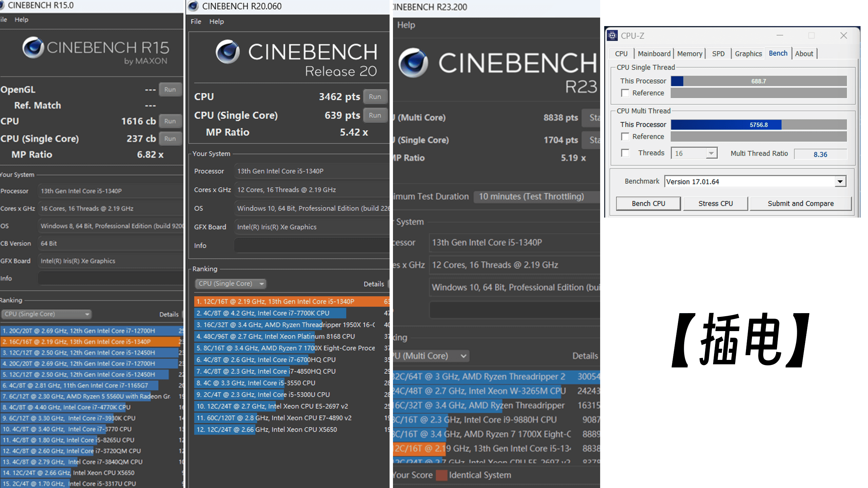868x488 pixels.
Task: Open the Help menu in Cinebench R20
Action: [216, 22]
